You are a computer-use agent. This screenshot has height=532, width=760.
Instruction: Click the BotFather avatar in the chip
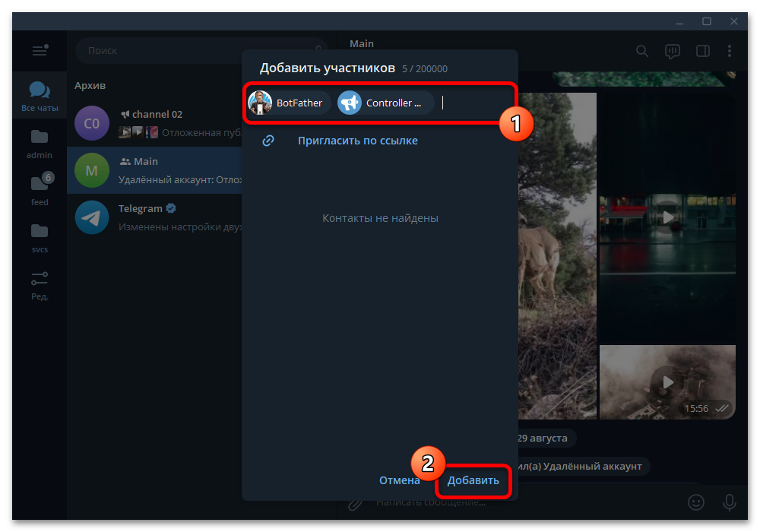260,103
